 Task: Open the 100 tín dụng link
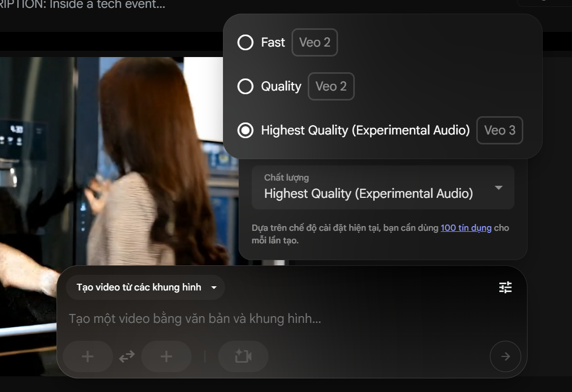(x=466, y=228)
